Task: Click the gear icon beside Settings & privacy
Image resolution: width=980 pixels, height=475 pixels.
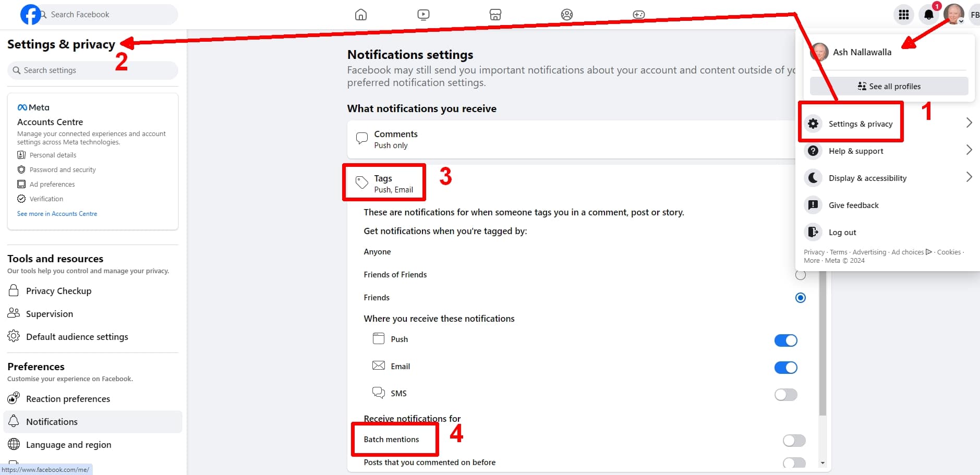Action: (x=813, y=124)
